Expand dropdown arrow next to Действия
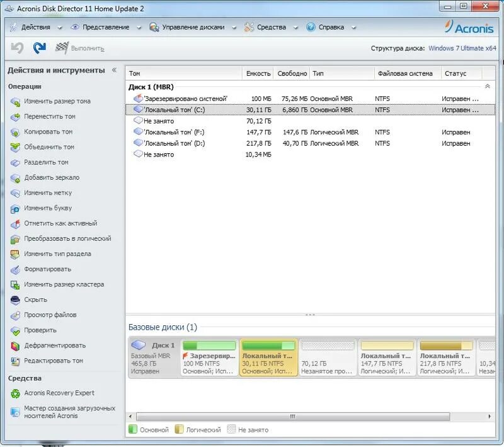 click(x=59, y=28)
